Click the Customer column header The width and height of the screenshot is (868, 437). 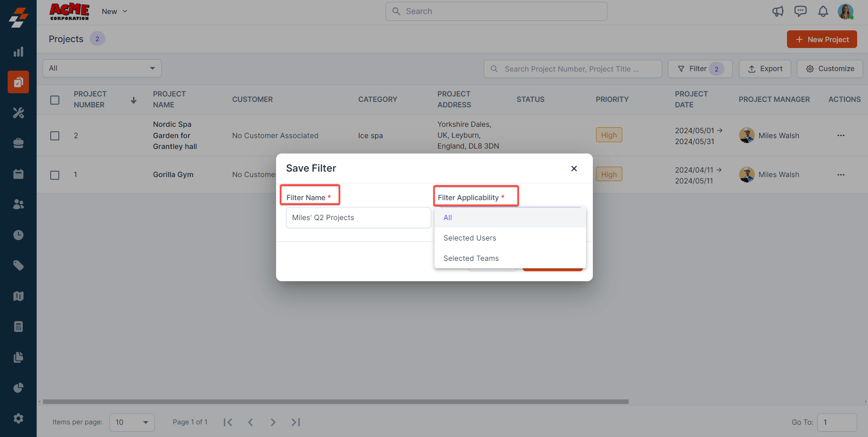point(253,99)
